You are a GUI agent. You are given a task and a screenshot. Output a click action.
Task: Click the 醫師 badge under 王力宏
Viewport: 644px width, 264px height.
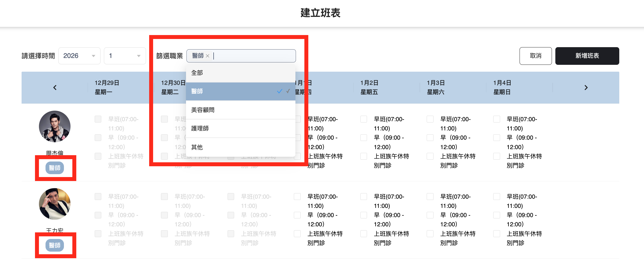pyautogui.click(x=55, y=245)
